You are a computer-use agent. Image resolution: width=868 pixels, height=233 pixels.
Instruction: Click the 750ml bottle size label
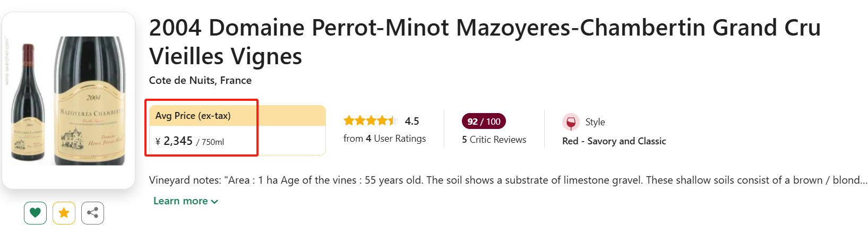pyautogui.click(x=212, y=142)
